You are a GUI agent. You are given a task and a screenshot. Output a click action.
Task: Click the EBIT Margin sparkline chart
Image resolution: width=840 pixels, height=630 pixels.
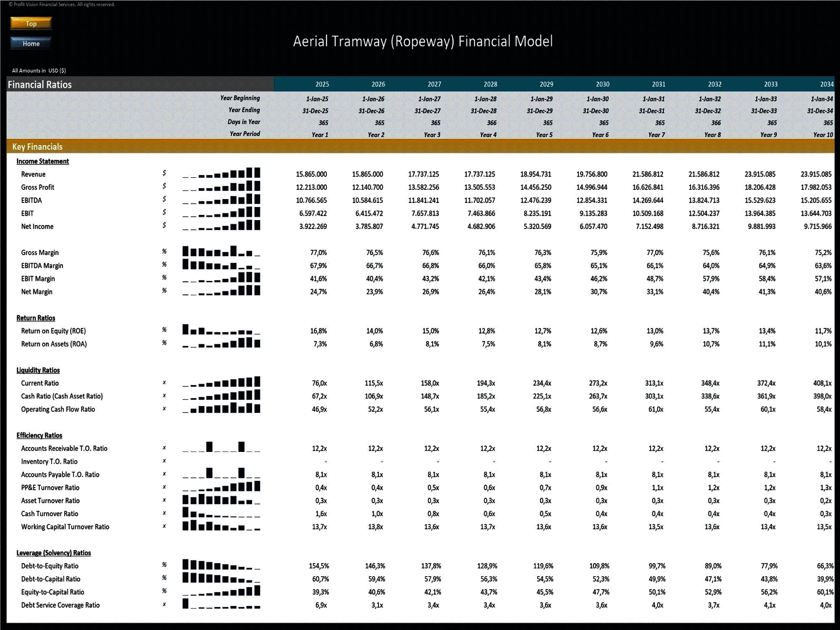[x=221, y=278]
